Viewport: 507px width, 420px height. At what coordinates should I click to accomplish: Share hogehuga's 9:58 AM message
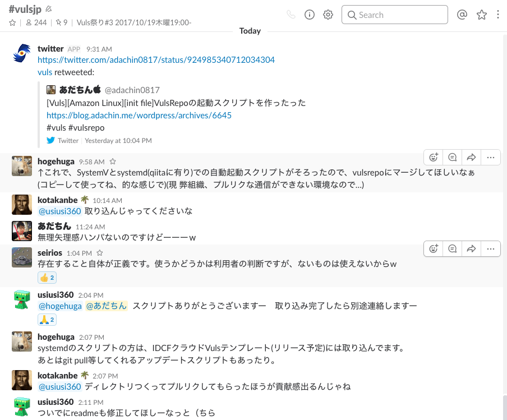471,158
